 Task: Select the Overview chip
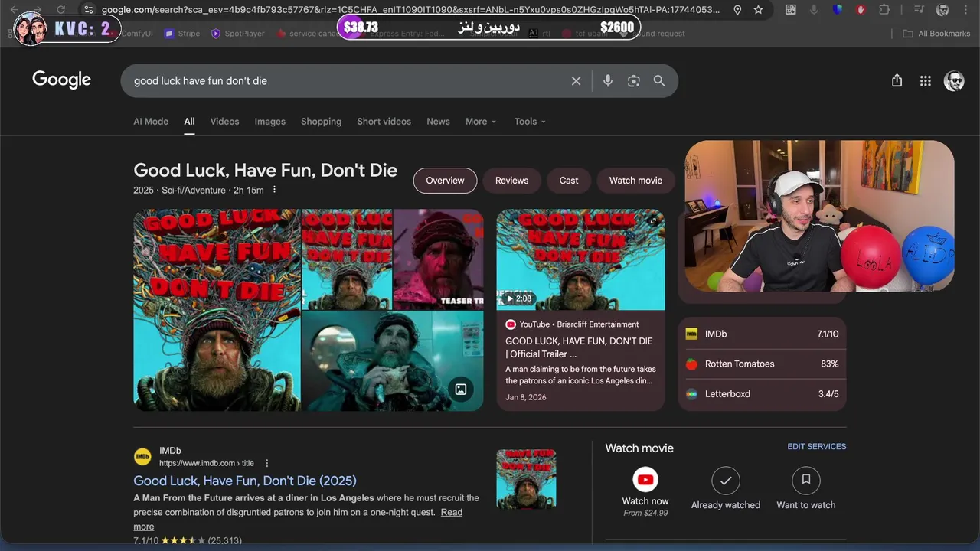pos(445,181)
